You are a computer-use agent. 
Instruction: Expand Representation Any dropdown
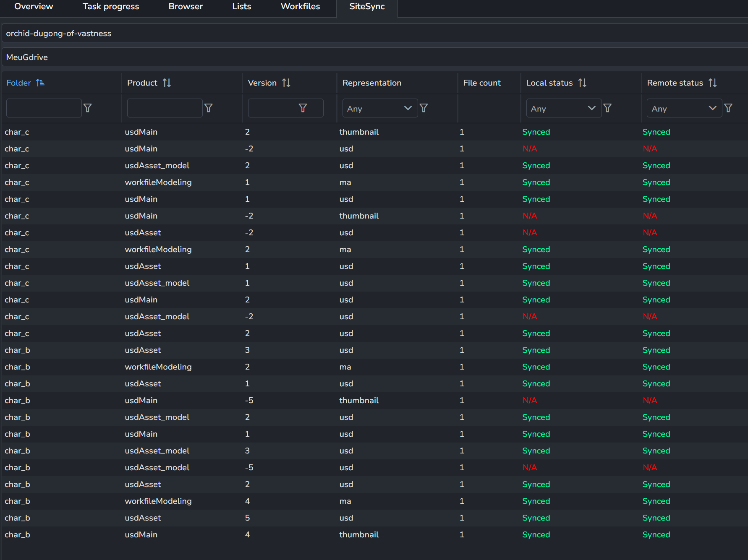[x=380, y=108]
